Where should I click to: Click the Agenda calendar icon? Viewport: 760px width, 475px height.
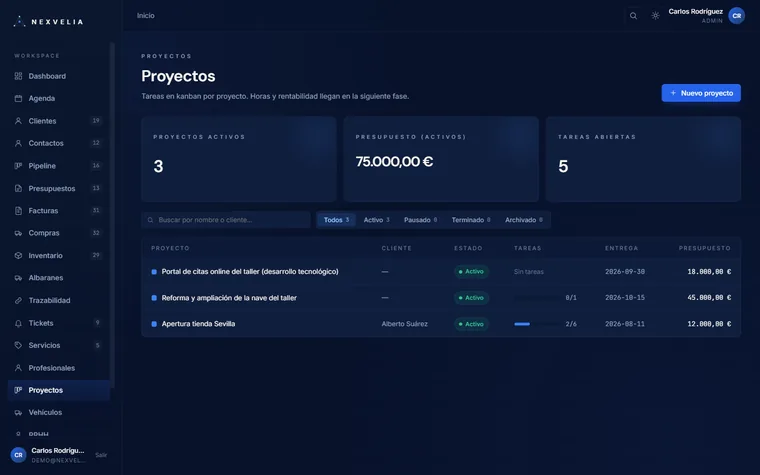click(x=18, y=98)
